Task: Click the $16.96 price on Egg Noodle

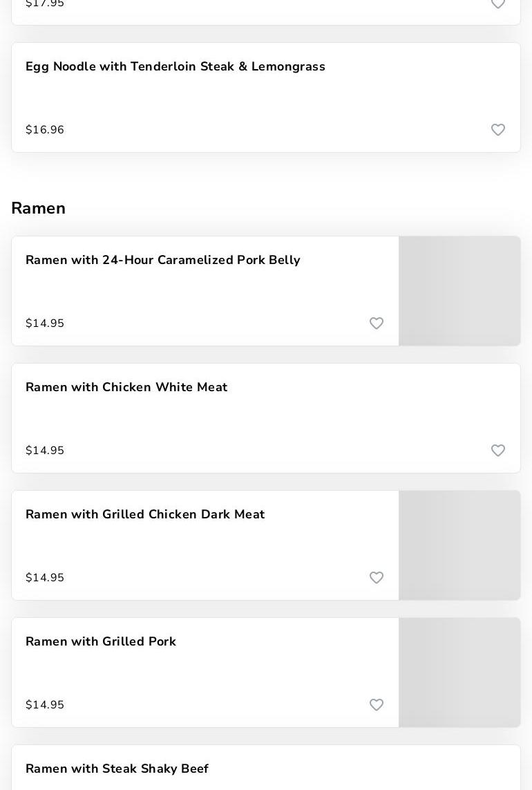Action: click(45, 130)
